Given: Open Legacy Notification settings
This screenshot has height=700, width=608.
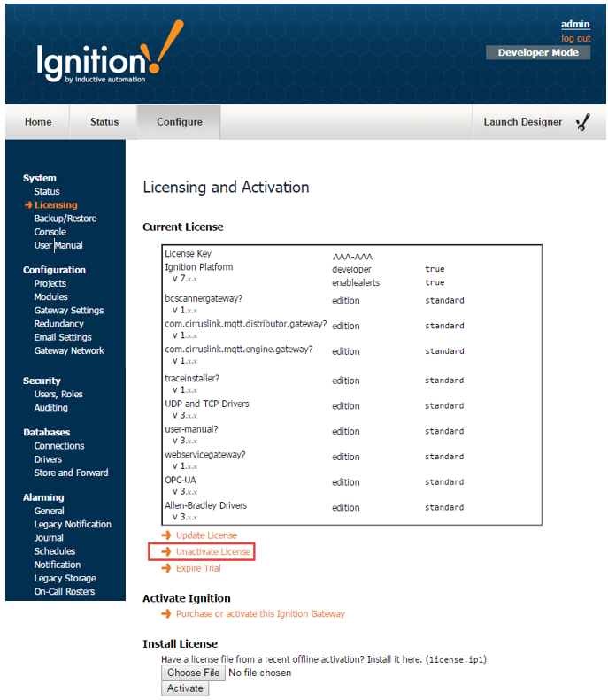Looking at the screenshot, I should [x=73, y=524].
